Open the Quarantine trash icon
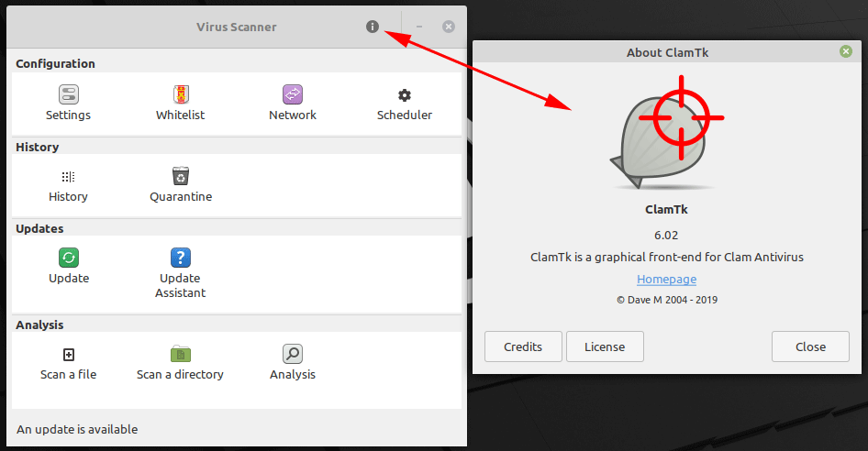The width and height of the screenshot is (868, 451). [x=181, y=175]
